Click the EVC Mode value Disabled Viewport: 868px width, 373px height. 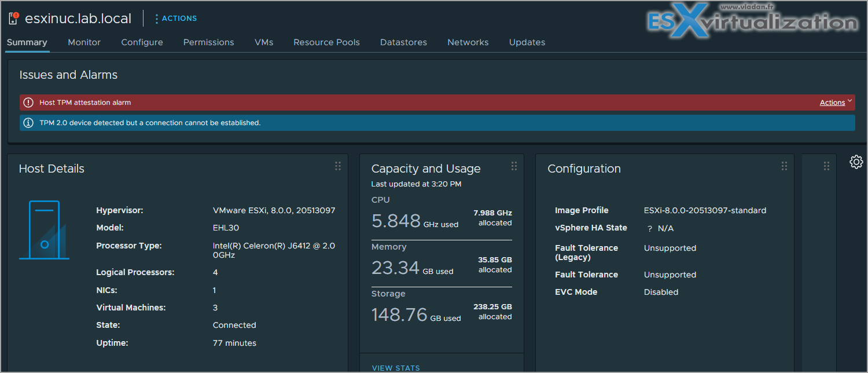[661, 292]
